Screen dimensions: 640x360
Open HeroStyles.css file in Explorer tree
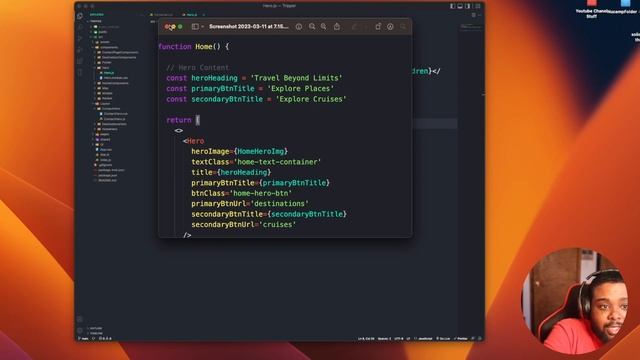point(115,78)
